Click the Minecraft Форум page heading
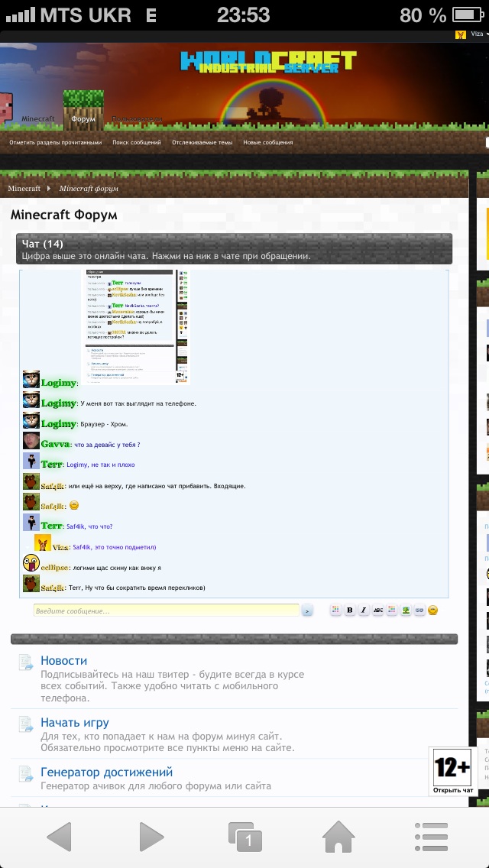 pos(63,215)
